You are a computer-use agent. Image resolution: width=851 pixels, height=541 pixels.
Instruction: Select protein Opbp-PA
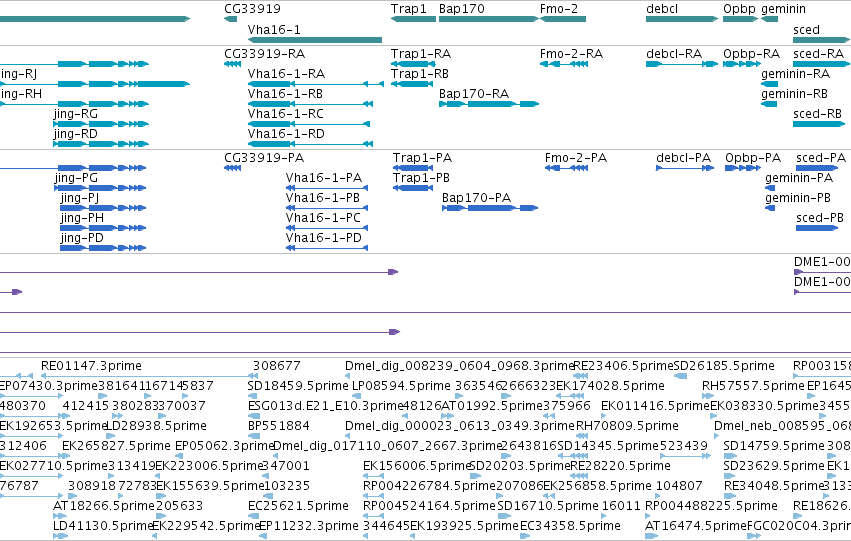[x=753, y=158]
